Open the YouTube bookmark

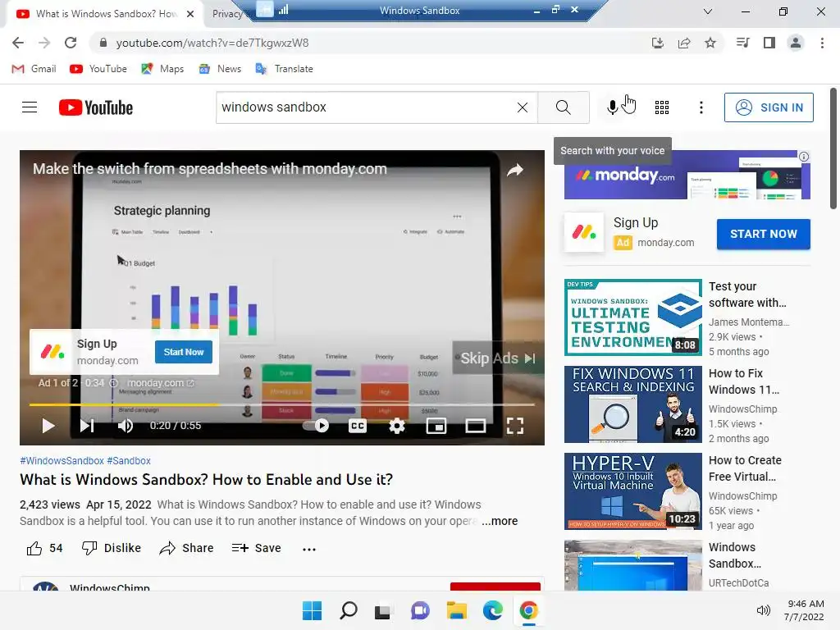[x=98, y=69]
